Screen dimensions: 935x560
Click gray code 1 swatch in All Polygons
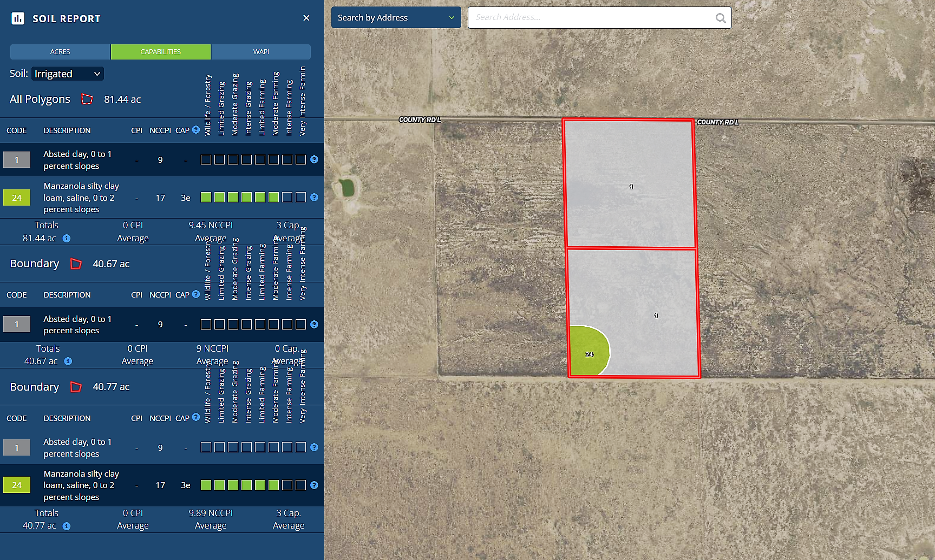[x=17, y=160]
